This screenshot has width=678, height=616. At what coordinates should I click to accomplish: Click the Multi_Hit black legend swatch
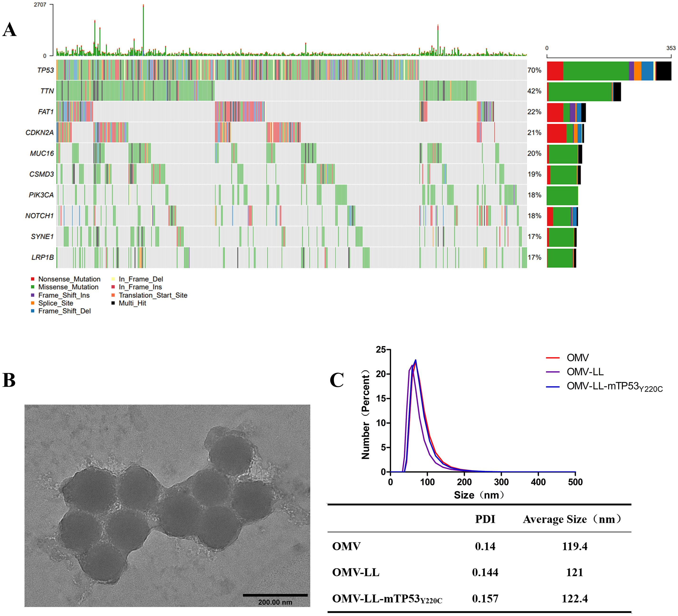[x=113, y=303]
